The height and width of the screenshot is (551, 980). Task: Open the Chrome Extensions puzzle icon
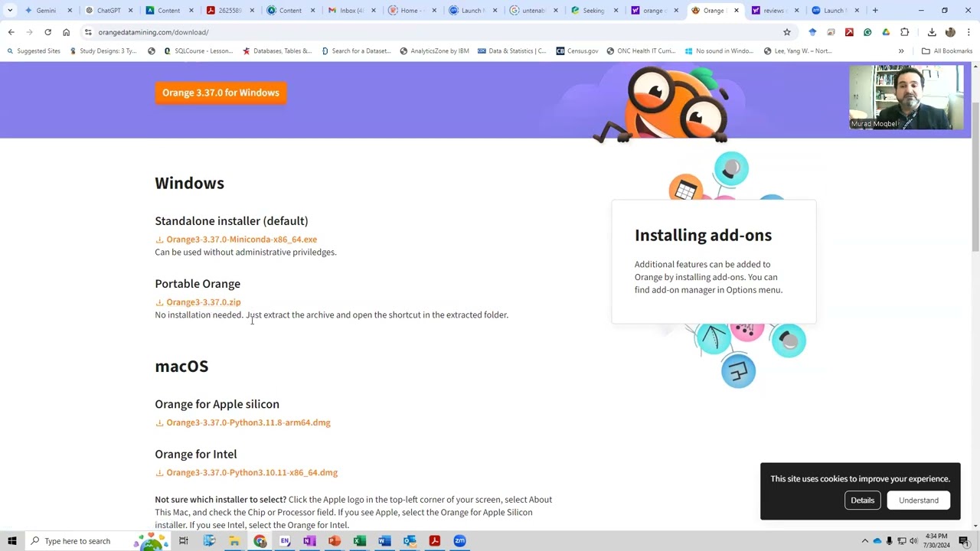(x=904, y=32)
